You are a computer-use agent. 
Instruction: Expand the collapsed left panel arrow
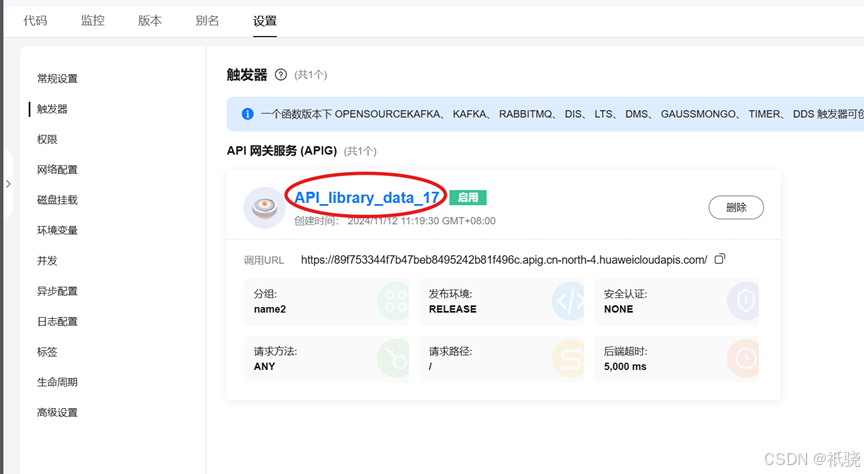[x=8, y=184]
